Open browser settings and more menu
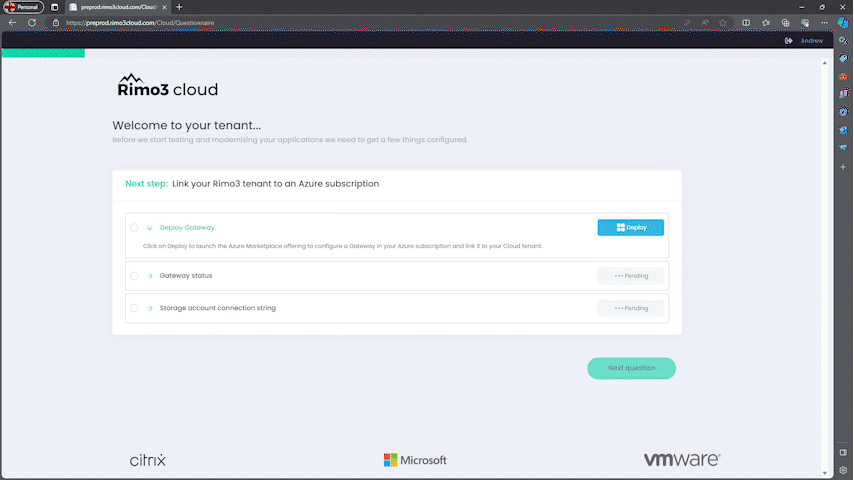Screen dimensions: 854x480 click(823, 22)
